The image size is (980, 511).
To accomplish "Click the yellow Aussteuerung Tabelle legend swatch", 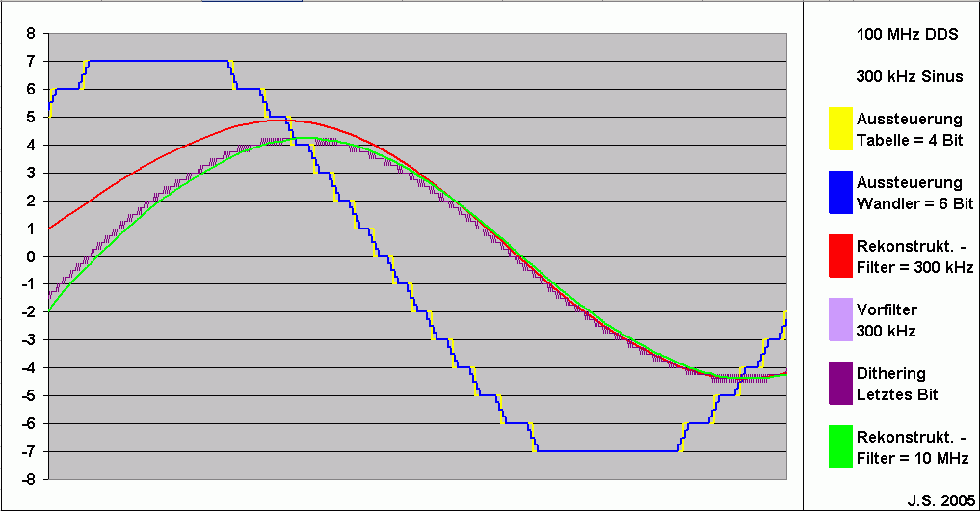I will coord(840,129).
